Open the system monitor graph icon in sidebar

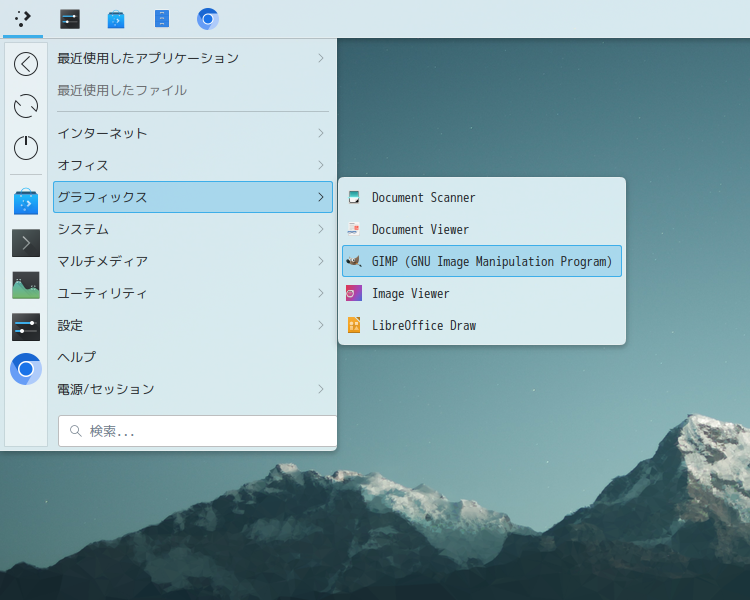[26, 285]
